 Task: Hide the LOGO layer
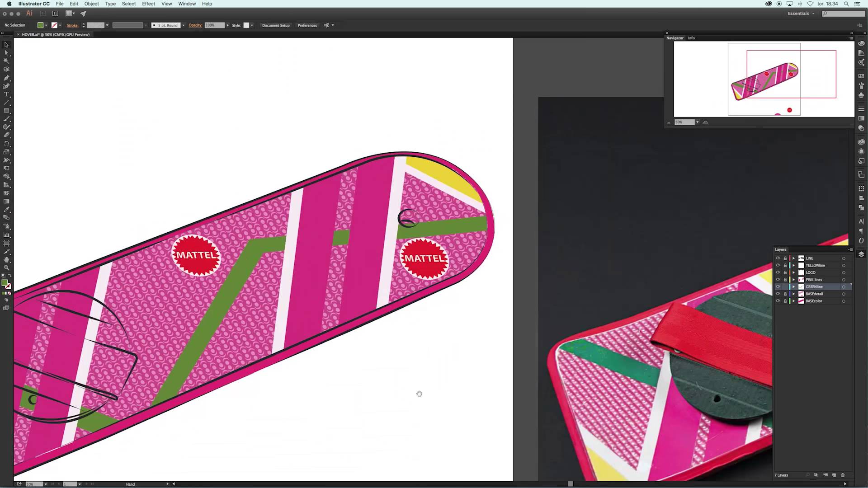tap(778, 272)
